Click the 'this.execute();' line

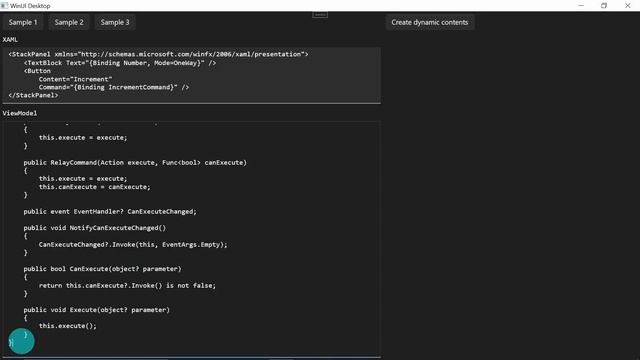pos(68,326)
